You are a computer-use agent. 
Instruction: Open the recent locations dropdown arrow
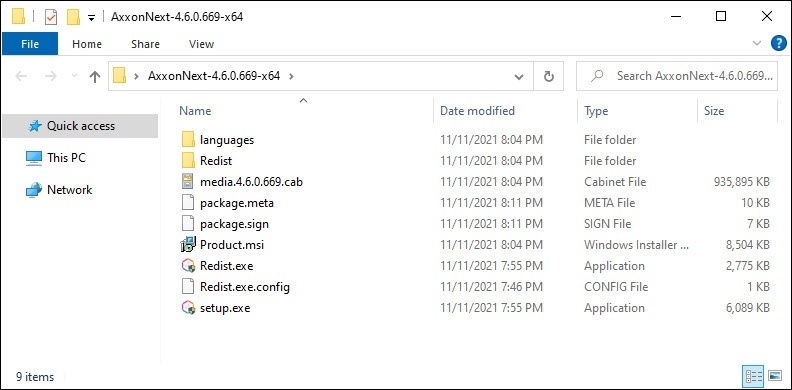tap(75, 76)
